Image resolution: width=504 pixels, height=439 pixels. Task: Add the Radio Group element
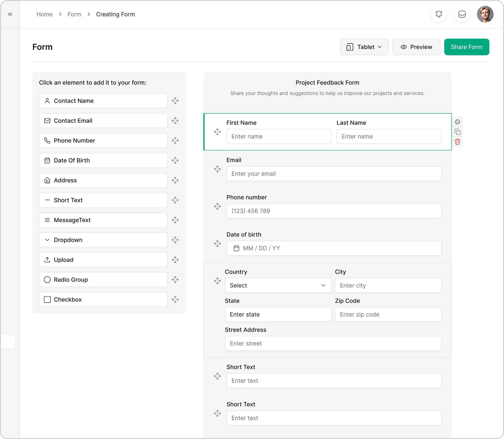tap(103, 280)
